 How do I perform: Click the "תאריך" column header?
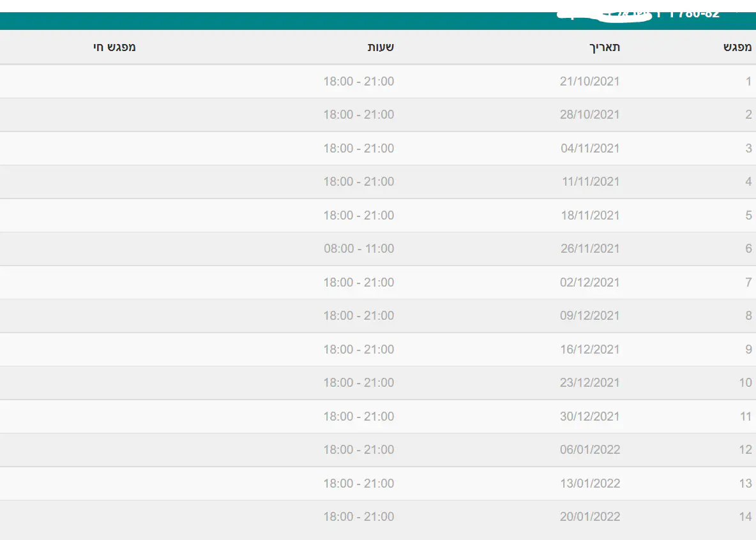pyautogui.click(x=604, y=47)
